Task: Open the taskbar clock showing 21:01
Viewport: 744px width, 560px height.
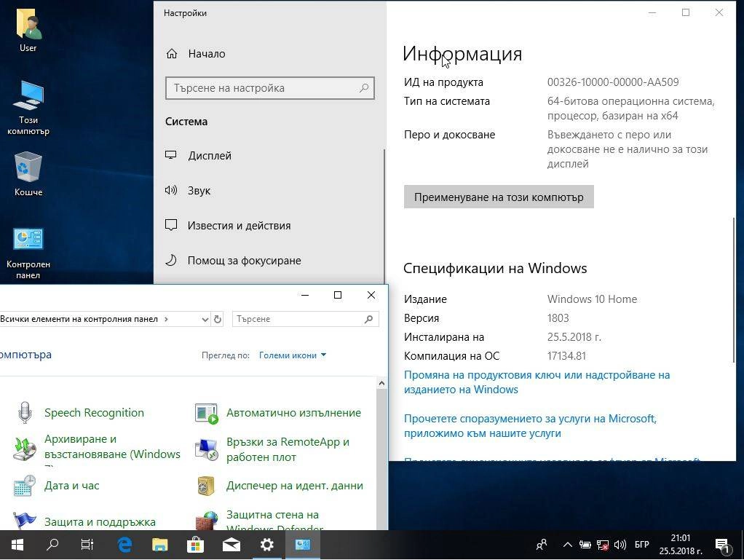Action: [x=681, y=545]
